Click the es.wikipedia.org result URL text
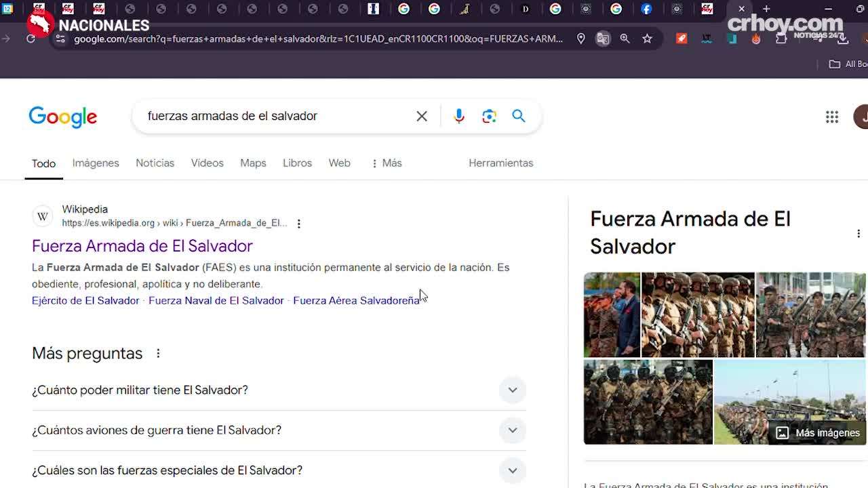 tap(174, 223)
